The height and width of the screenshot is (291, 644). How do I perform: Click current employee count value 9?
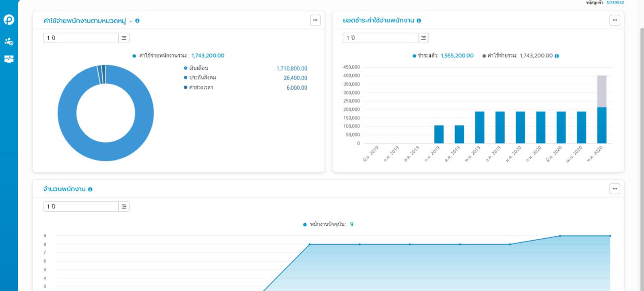tap(352, 224)
